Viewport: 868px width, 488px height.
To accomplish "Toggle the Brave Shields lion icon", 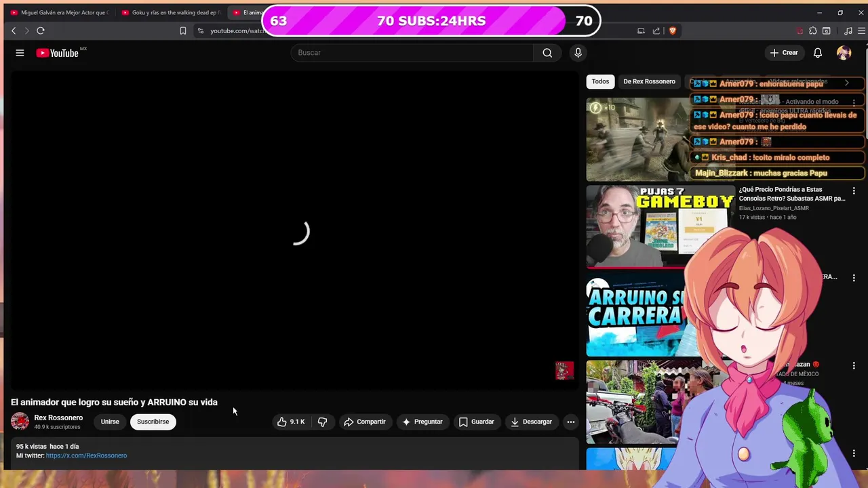I will (x=673, y=30).
